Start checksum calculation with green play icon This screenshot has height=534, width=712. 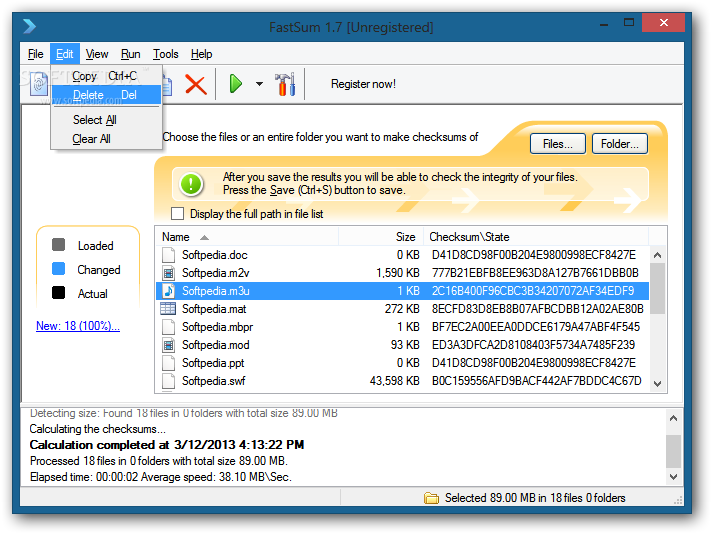pyautogui.click(x=236, y=84)
